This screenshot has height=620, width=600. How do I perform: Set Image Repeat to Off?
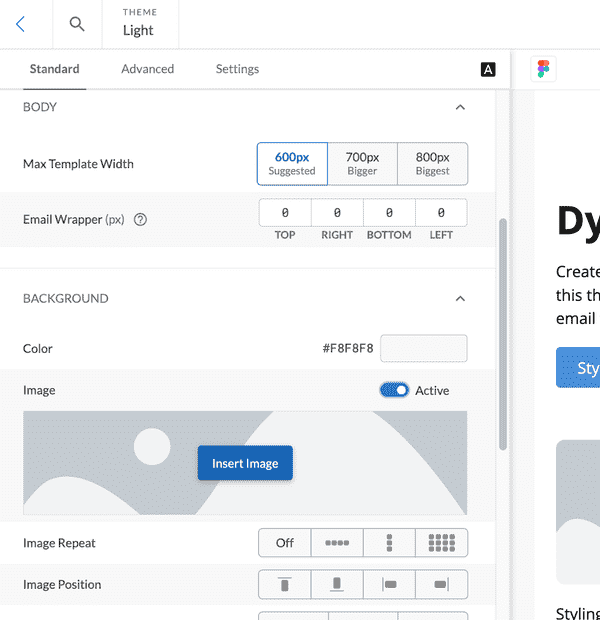click(285, 543)
